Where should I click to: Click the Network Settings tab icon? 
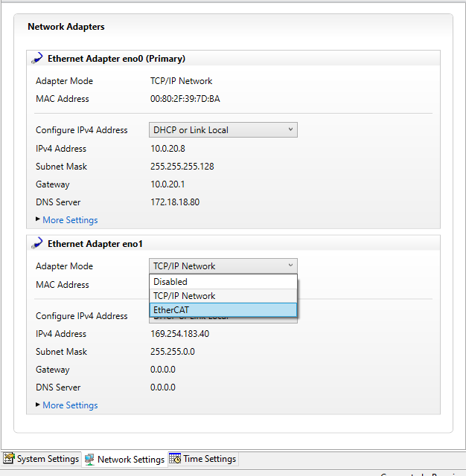pos(89,460)
